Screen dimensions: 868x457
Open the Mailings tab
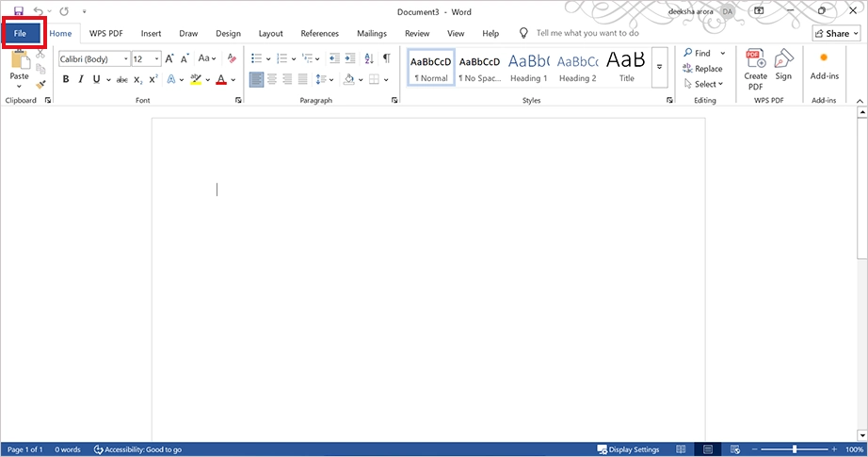372,33
